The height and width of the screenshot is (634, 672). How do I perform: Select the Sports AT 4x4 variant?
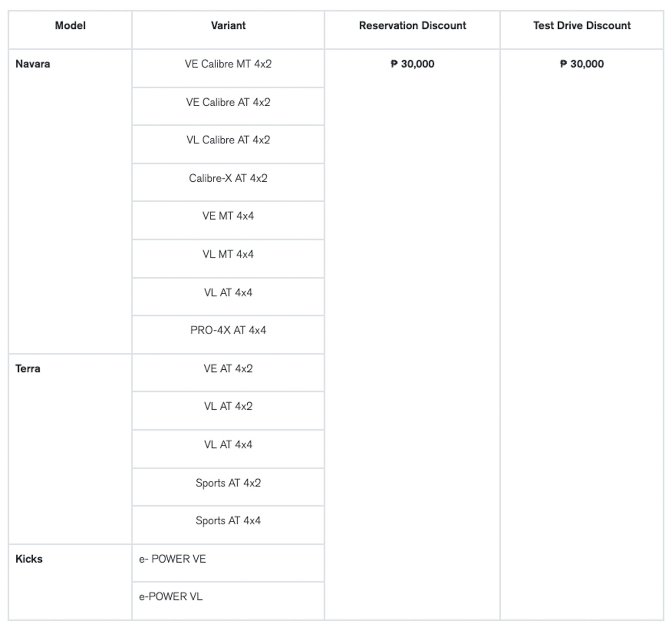click(228, 521)
